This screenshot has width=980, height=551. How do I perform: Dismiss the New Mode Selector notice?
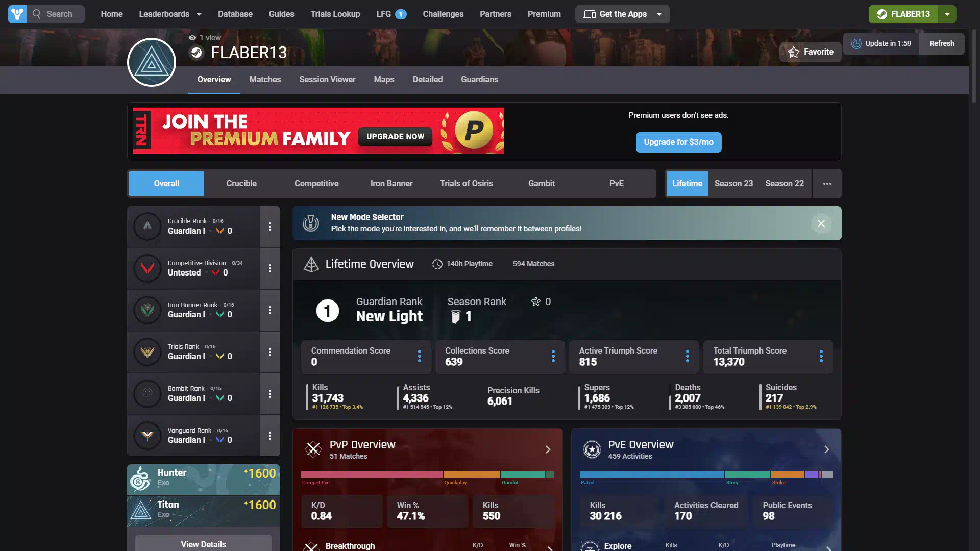[x=821, y=223]
